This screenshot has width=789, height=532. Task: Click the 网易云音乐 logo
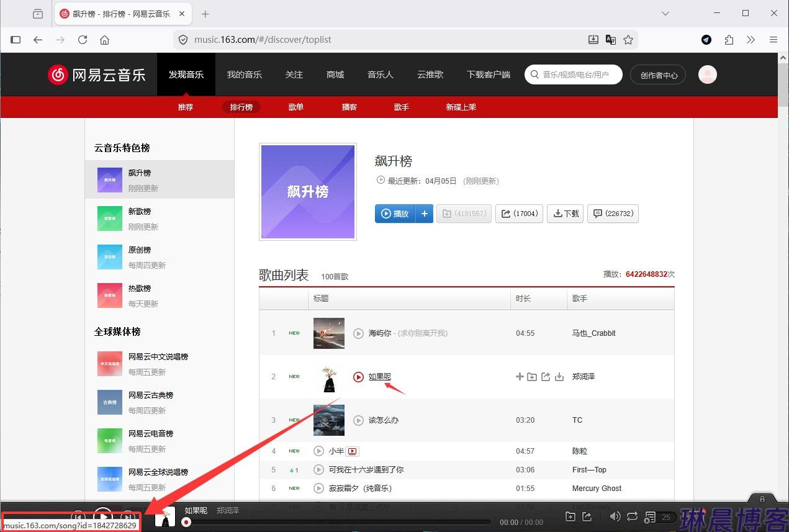click(96, 74)
